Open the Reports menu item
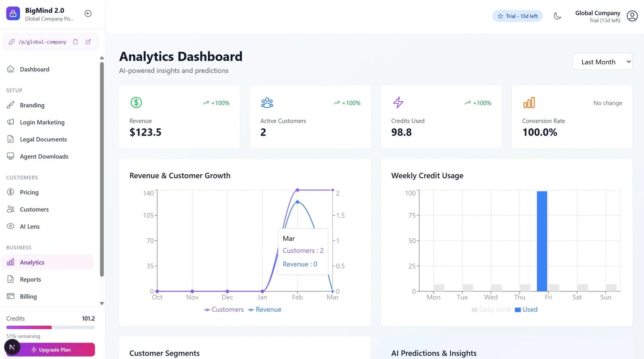This screenshot has height=359, width=644. point(30,279)
